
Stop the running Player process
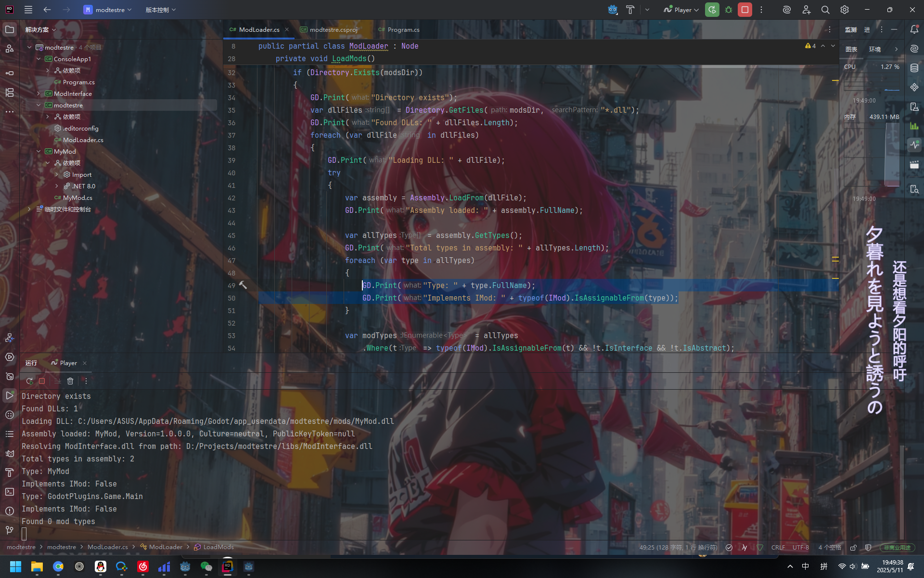745,10
